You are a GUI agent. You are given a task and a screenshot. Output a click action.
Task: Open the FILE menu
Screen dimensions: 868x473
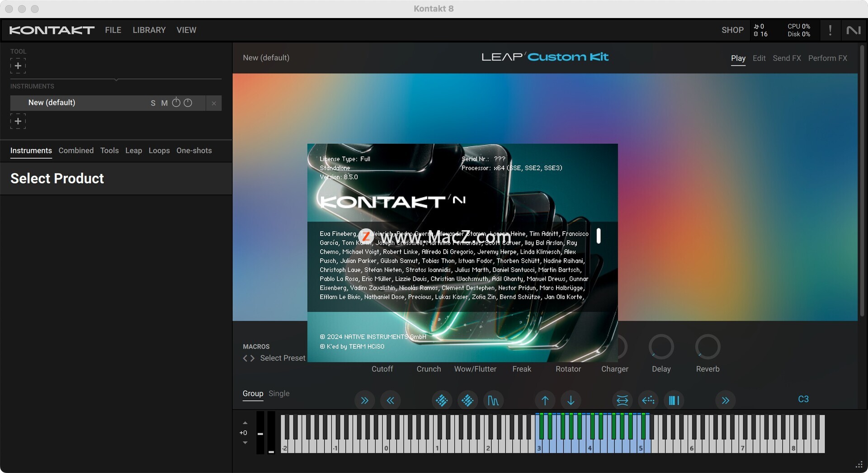(113, 30)
